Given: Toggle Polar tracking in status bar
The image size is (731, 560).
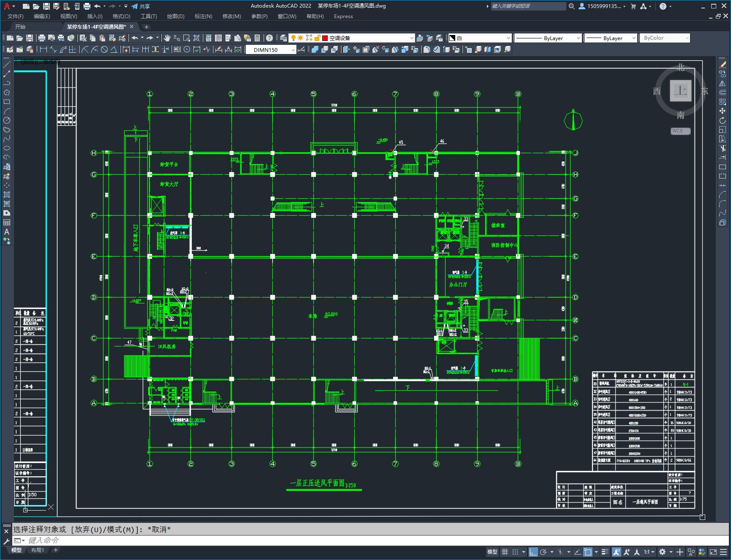Looking at the screenshot, I should tap(543, 552).
